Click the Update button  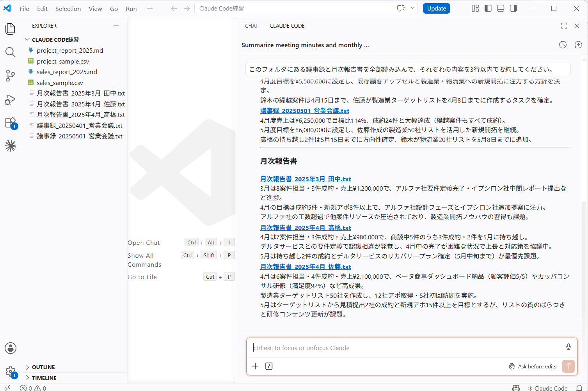(x=437, y=8)
